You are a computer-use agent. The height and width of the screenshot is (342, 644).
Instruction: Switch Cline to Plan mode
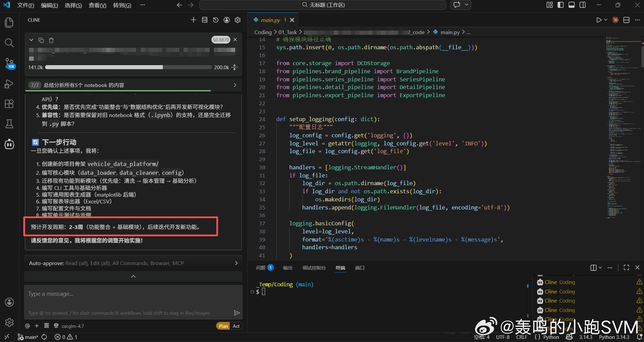(224, 326)
